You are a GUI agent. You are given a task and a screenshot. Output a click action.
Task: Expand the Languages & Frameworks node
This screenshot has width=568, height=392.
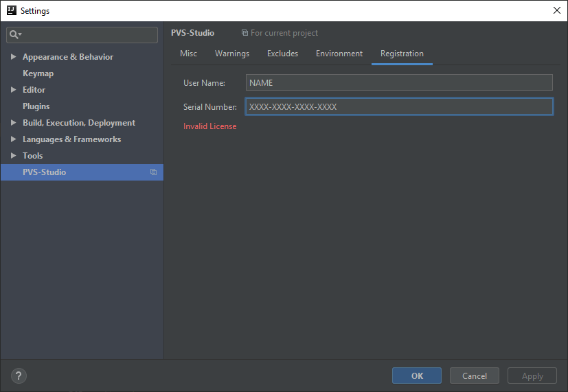pos(14,139)
